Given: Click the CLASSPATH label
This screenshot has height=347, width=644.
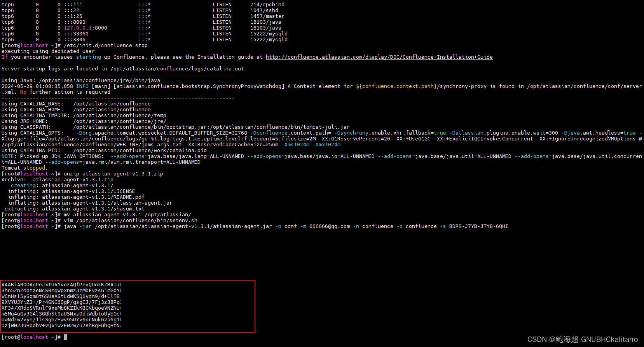Looking at the screenshot, I should click(34, 127).
